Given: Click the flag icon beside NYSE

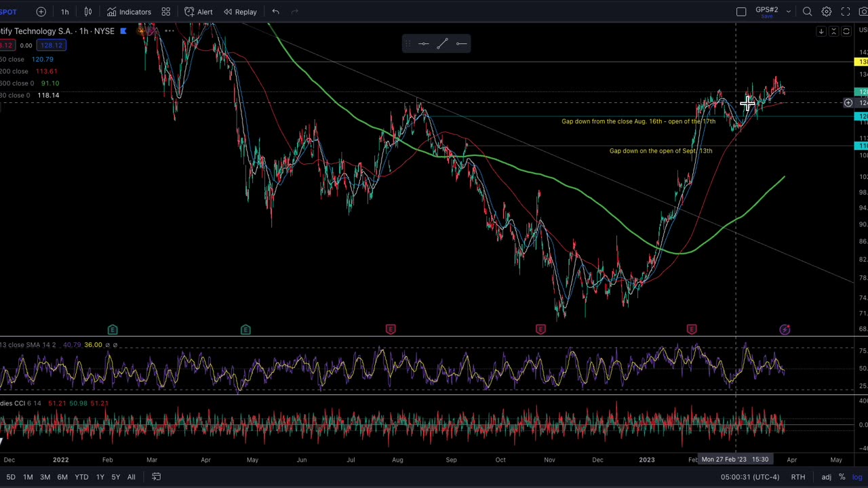Looking at the screenshot, I should [x=123, y=31].
